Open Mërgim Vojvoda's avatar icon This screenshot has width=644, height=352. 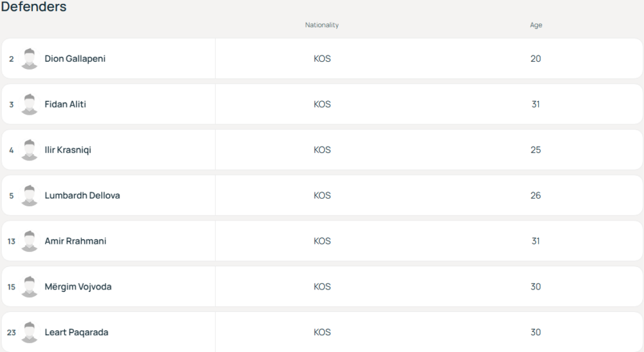29,287
